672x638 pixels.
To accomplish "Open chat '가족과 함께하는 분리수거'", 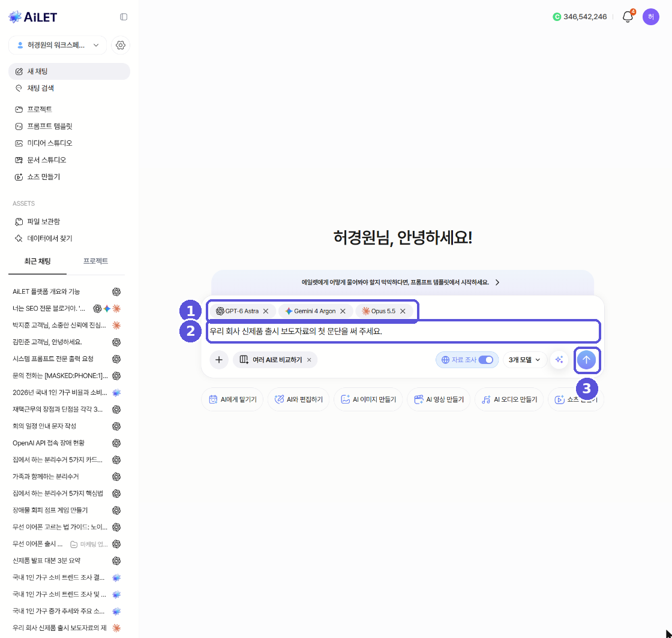I will coord(67,477).
